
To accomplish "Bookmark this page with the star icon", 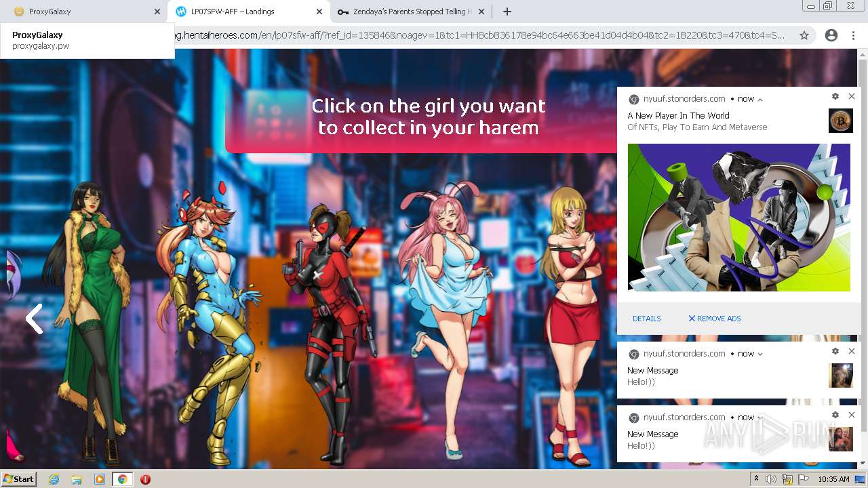I will pos(804,35).
